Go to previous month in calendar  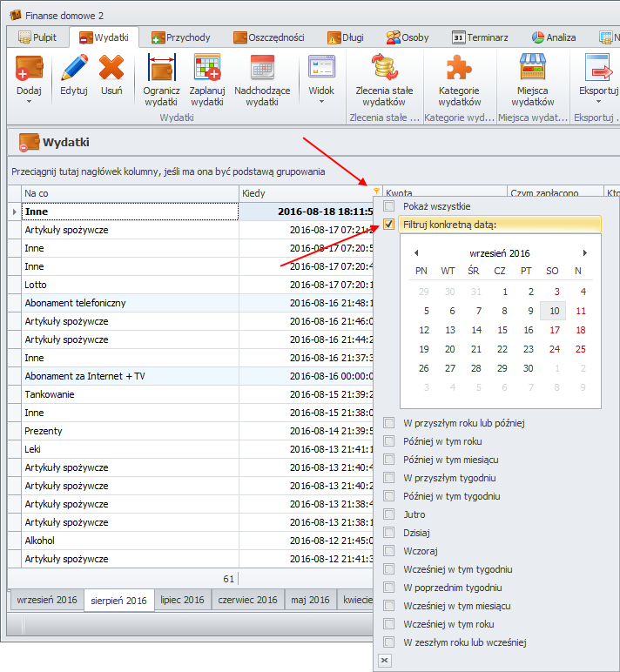coord(415,252)
